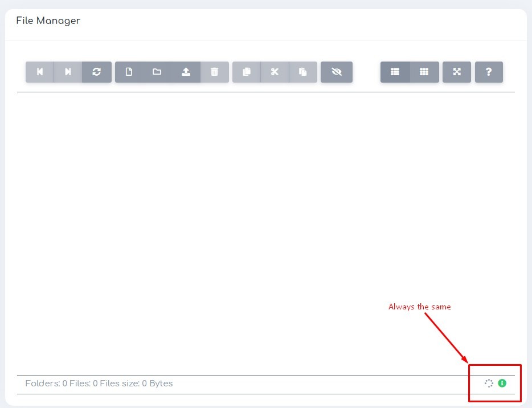The width and height of the screenshot is (532, 408).
Task: Delete selection with the trash icon
Action: pos(215,72)
